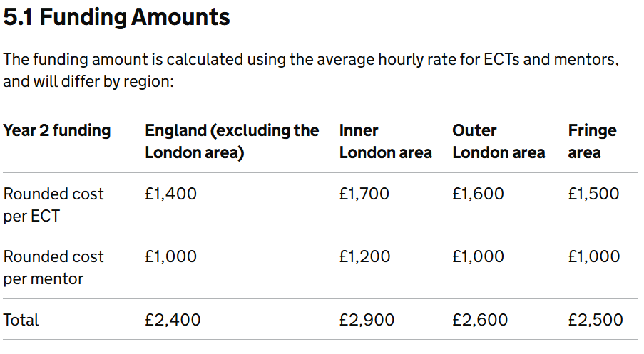
Task: Select the Year 2 funding column header
Action: tap(56, 130)
